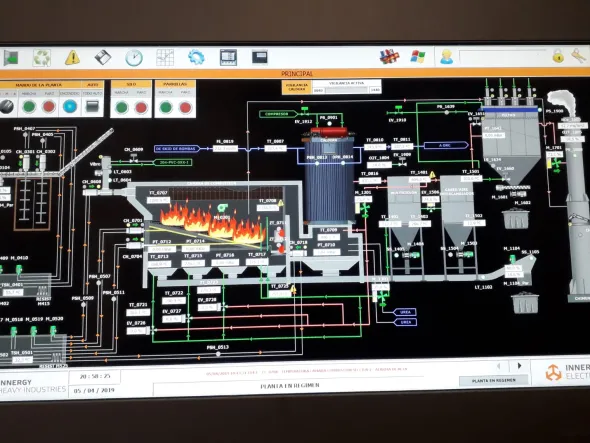Click the M_0819 value box
Image resolution: width=590 pixels, height=443 pixels.
pos(225,149)
